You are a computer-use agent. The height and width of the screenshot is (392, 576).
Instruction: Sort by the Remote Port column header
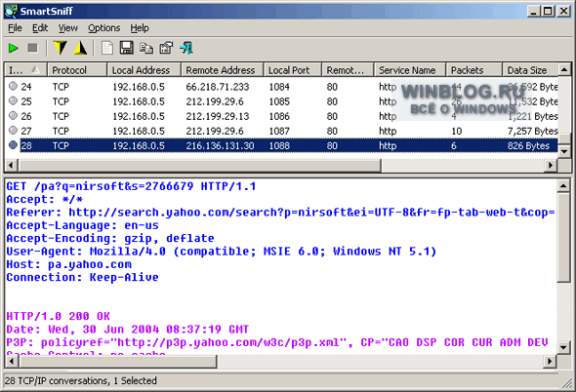(348, 70)
